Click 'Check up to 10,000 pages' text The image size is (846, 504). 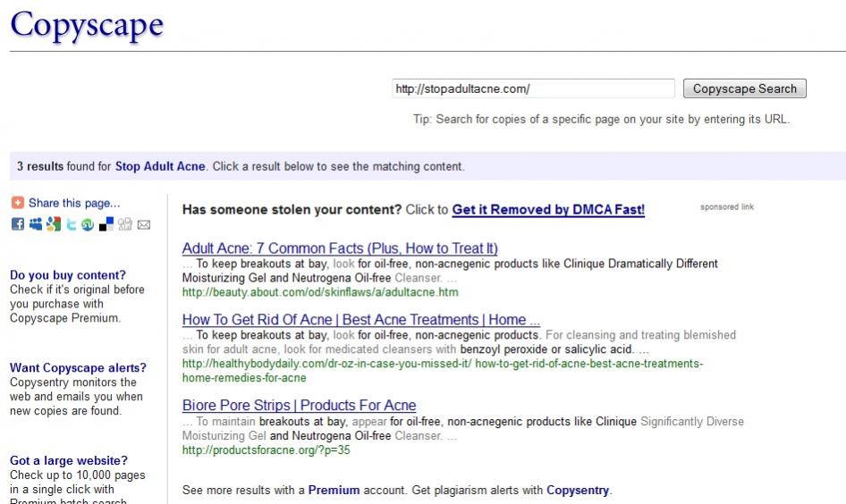tap(77, 489)
